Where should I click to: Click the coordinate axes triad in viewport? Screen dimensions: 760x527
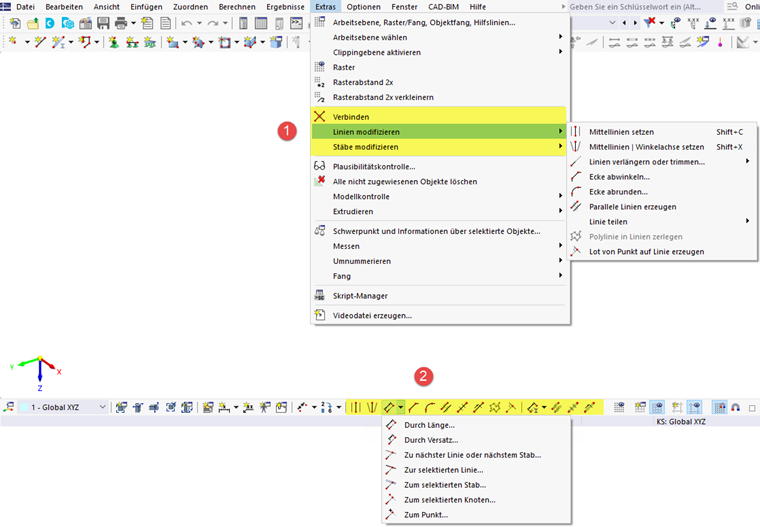pyautogui.click(x=37, y=372)
